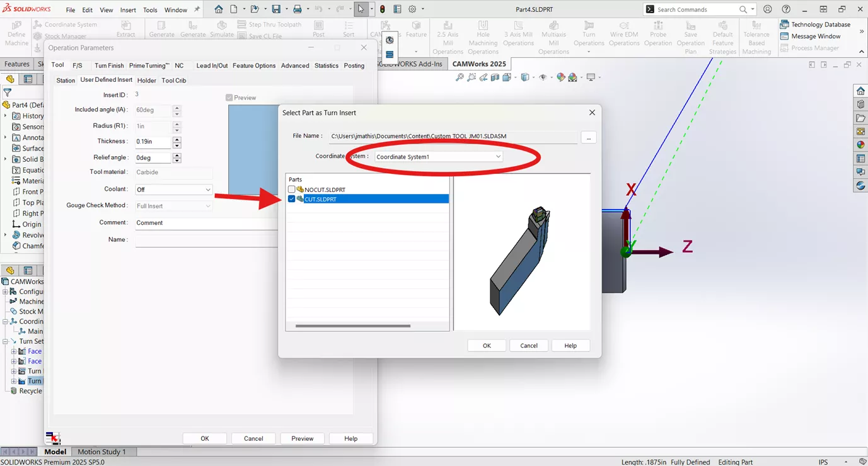Click OK in the Select Part dialog
The width and height of the screenshot is (868, 466).
pos(486,345)
